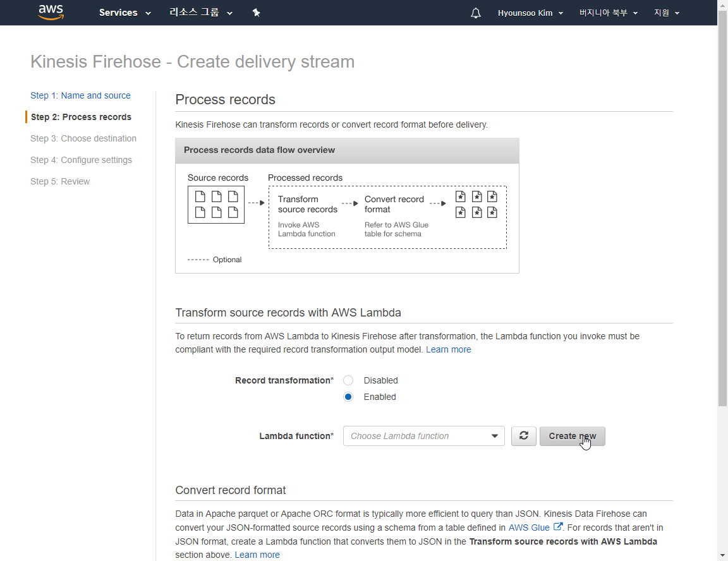Open the Hyounsoo Kim account menu
The height and width of the screenshot is (561, 728).
pyautogui.click(x=530, y=13)
